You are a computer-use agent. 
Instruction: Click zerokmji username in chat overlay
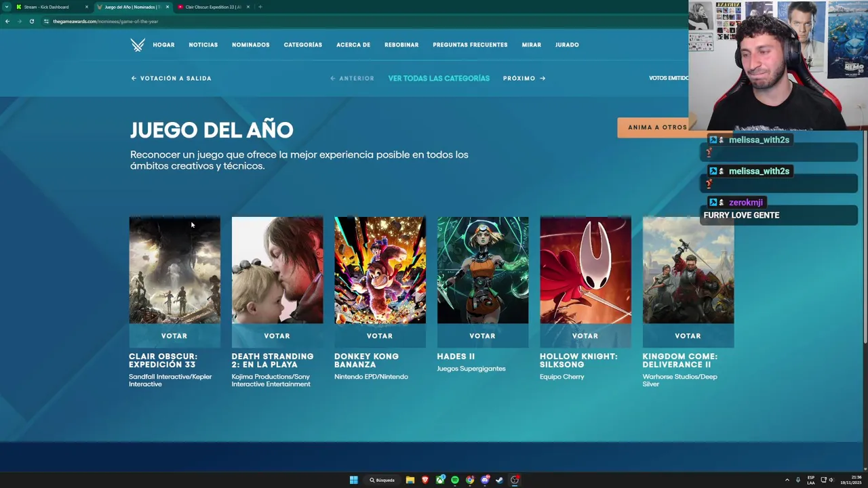click(746, 202)
